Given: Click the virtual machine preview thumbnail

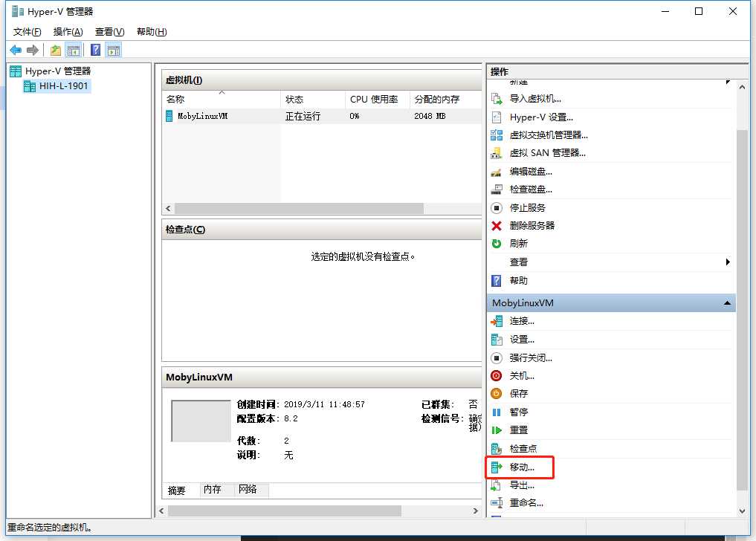Looking at the screenshot, I should tap(201, 421).
